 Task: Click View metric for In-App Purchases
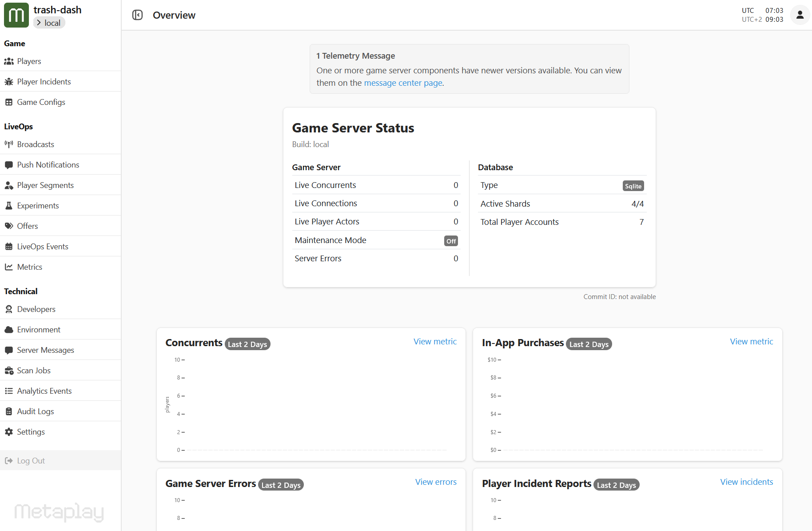coord(751,342)
